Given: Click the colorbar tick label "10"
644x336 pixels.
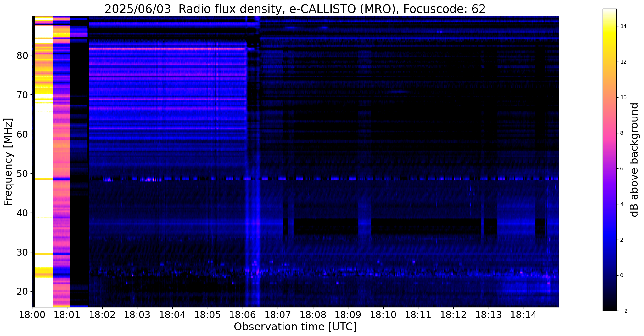Looking at the screenshot, I should point(623,98).
